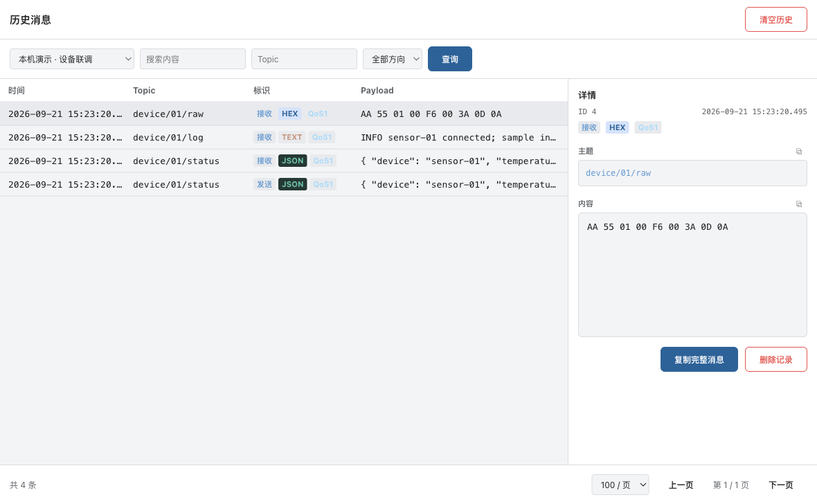Select the received device/01/status JSON row

click(x=284, y=161)
